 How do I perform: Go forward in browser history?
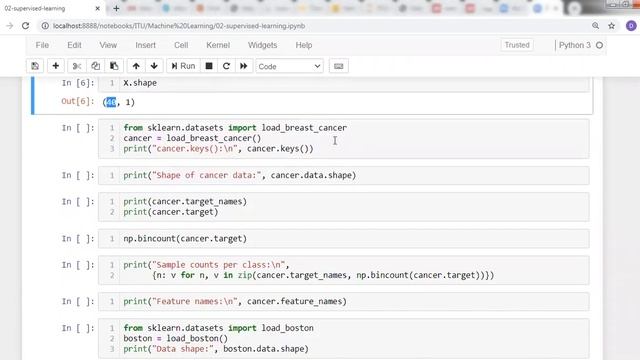9,26
